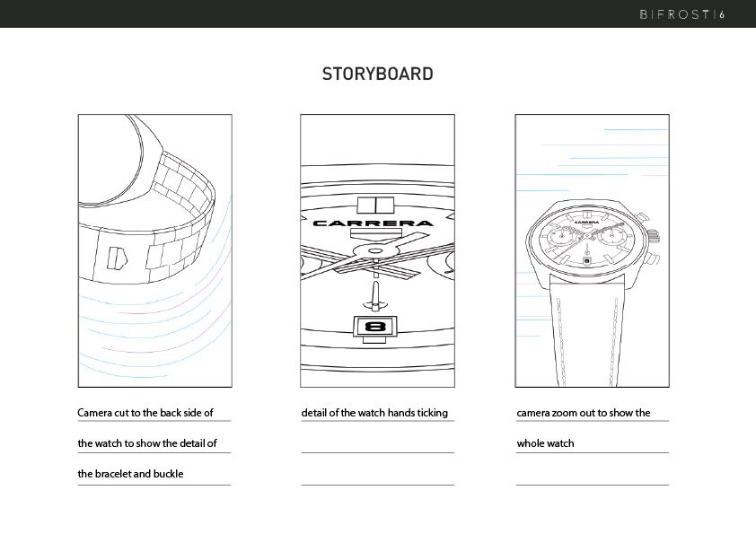Select the Carrera watch hands close-up frame
Viewport: 756px width, 534px height.
[377, 250]
